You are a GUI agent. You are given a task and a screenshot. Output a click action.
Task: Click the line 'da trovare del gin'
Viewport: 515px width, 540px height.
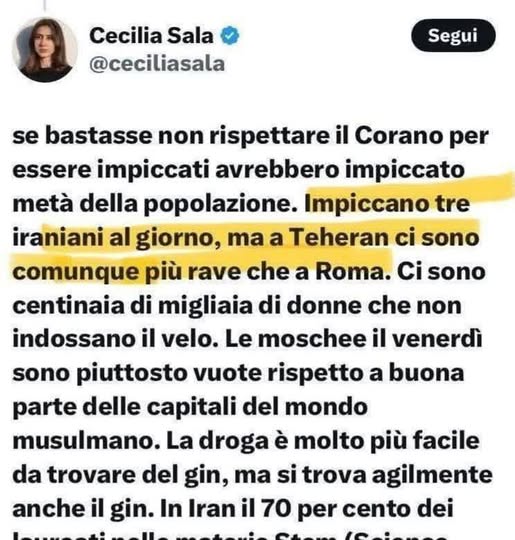116,475
